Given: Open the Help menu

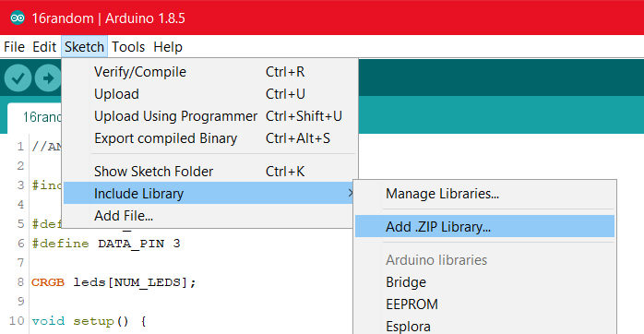Looking at the screenshot, I should point(168,47).
